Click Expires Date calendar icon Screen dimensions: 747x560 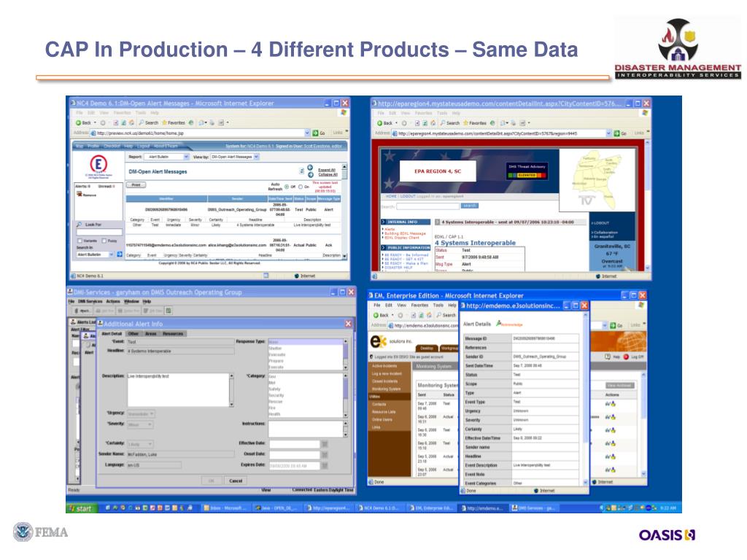point(325,465)
